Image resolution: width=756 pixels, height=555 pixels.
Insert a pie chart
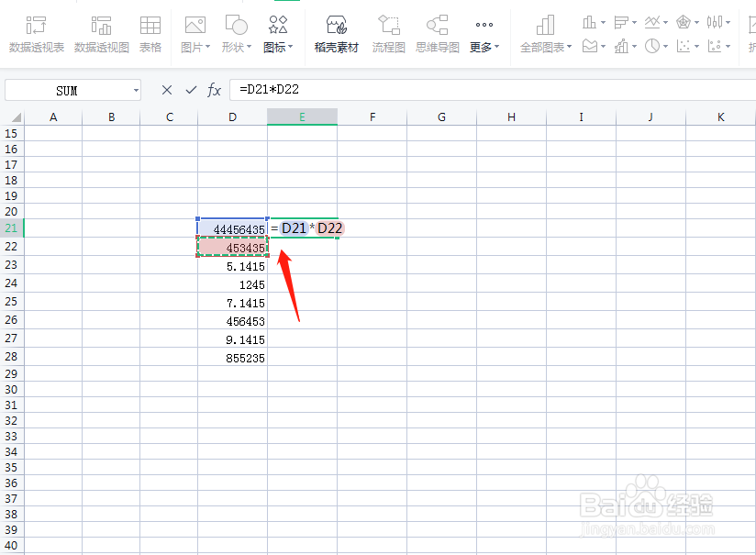pyautogui.click(x=652, y=46)
